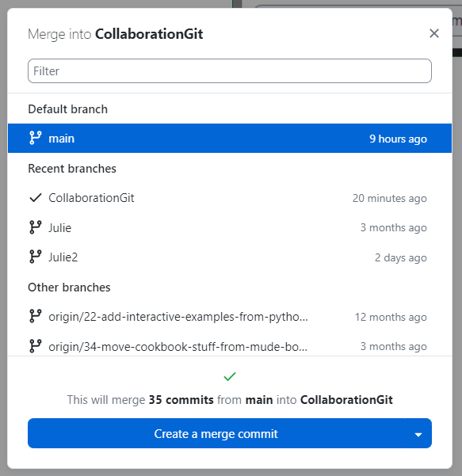Viewport: 462px width, 476px height.
Task: Choose the Julie branch
Action: click(230, 227)
